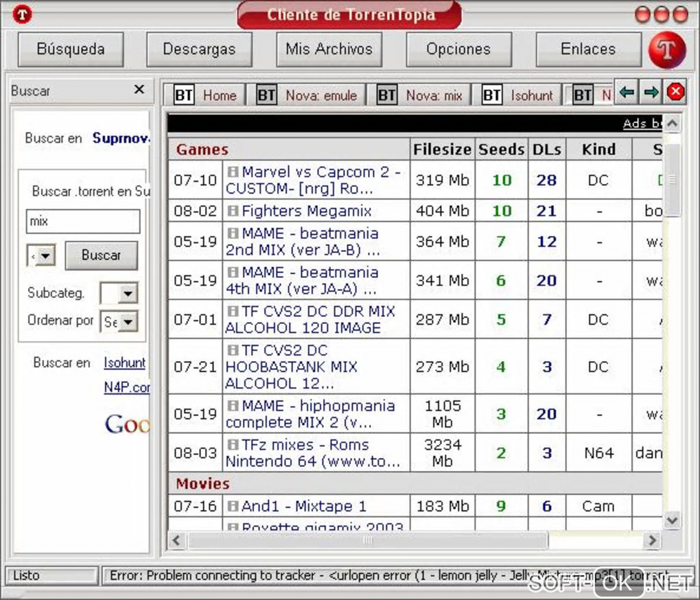Click info icon beside TF CVS2 DC DDR MIX
This screenshot has height=600, width=700.
233,311
